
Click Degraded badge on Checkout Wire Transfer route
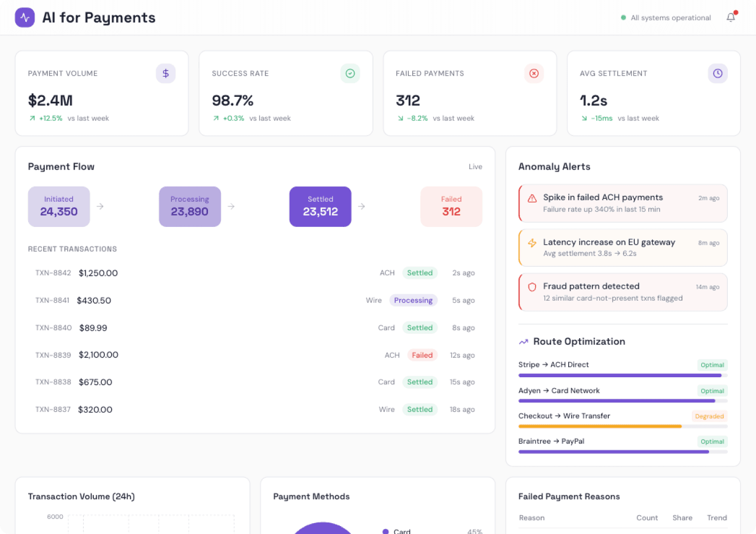[x=710, y=416]
